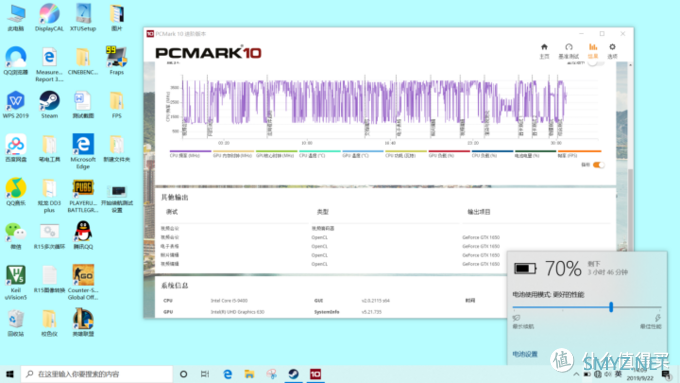Click the Cortana circle icon

[183, 374]
